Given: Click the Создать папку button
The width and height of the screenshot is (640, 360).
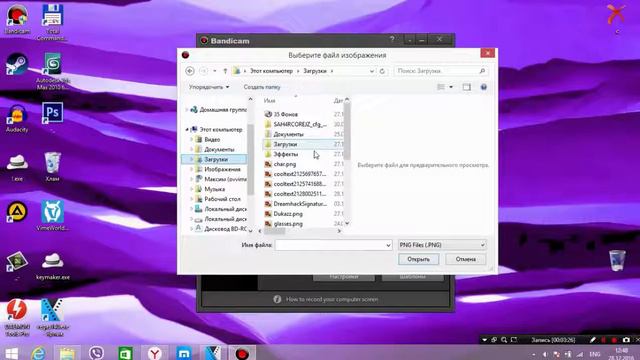Looking at the screenshot, I should 262,87.
